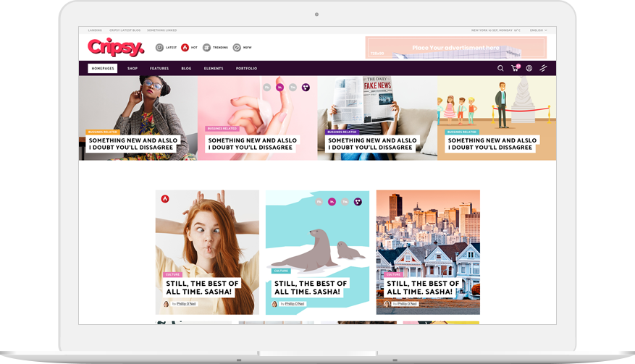Open the Blog menu

[186, 69]
